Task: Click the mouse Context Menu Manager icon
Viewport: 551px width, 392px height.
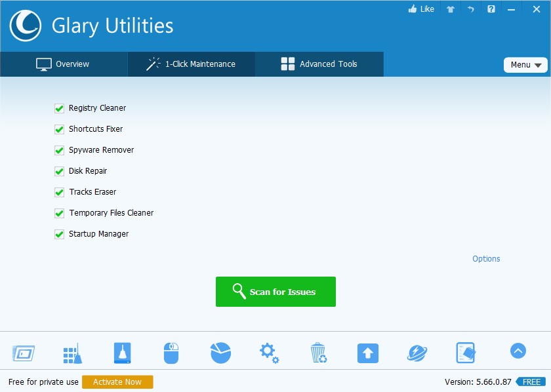Action: tap(171, 353)
